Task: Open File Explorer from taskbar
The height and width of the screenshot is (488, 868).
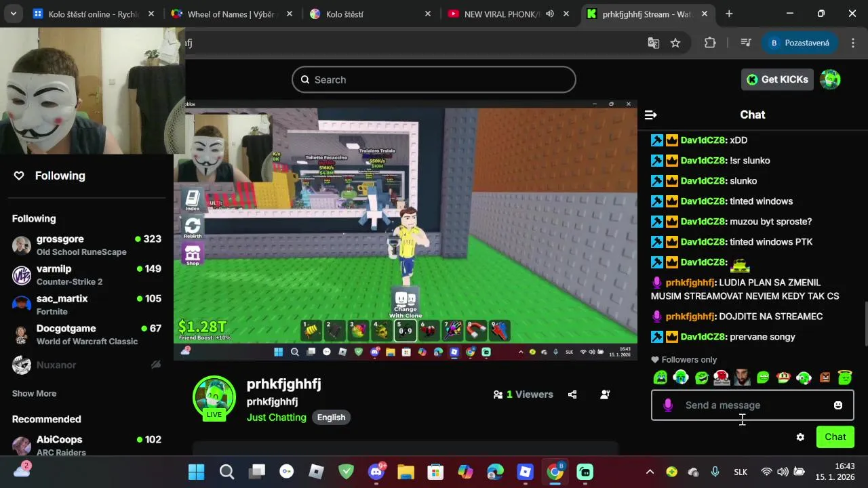Action: click(406, 472)
